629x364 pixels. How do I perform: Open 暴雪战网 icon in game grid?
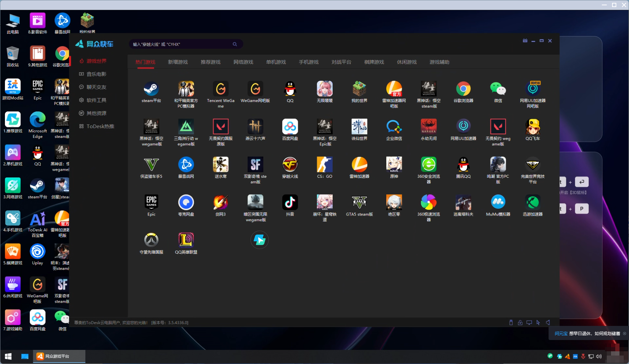186,165
